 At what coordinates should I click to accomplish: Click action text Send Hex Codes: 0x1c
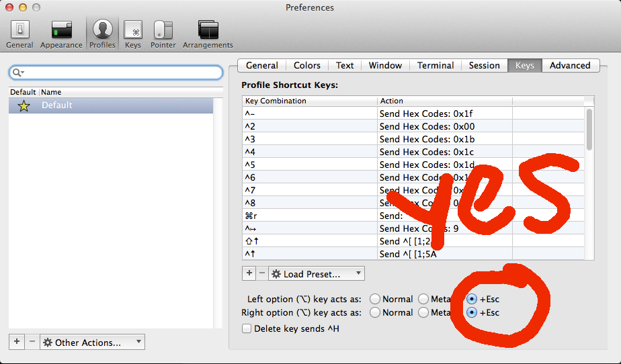tap(427, 152)
